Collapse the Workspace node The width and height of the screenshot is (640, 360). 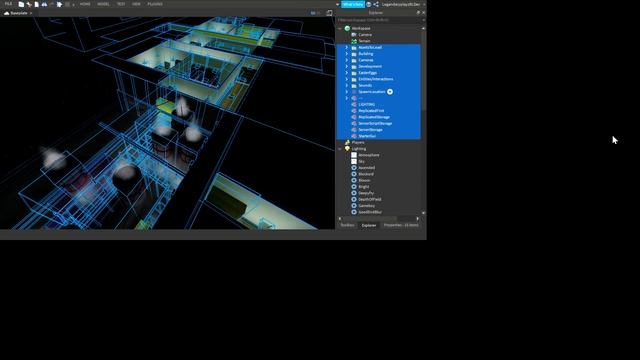tap(340, 29)
